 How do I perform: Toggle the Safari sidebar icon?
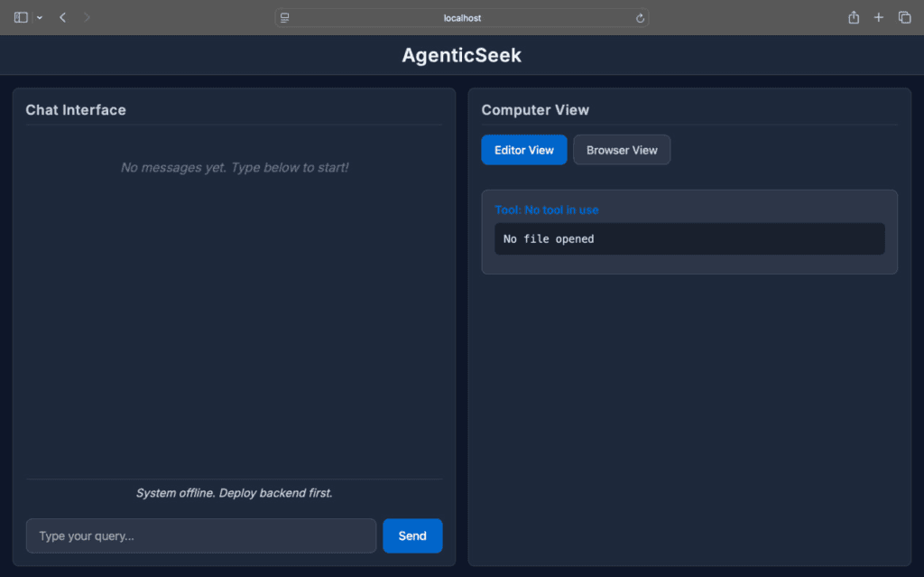21,18
